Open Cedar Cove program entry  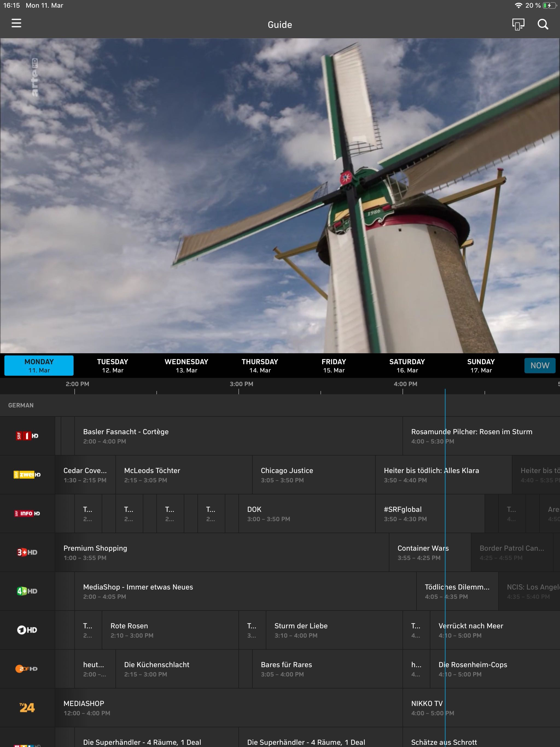coord(85,474)
